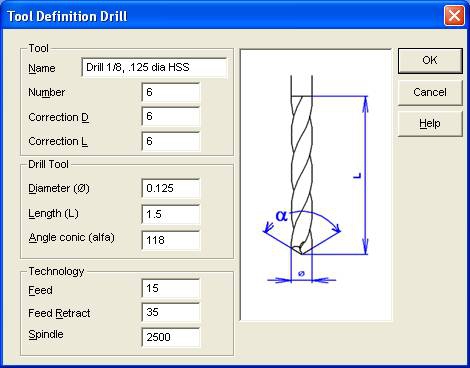Confirm settings with the OK button
This screenshot has height=368, width=470.
430,61
